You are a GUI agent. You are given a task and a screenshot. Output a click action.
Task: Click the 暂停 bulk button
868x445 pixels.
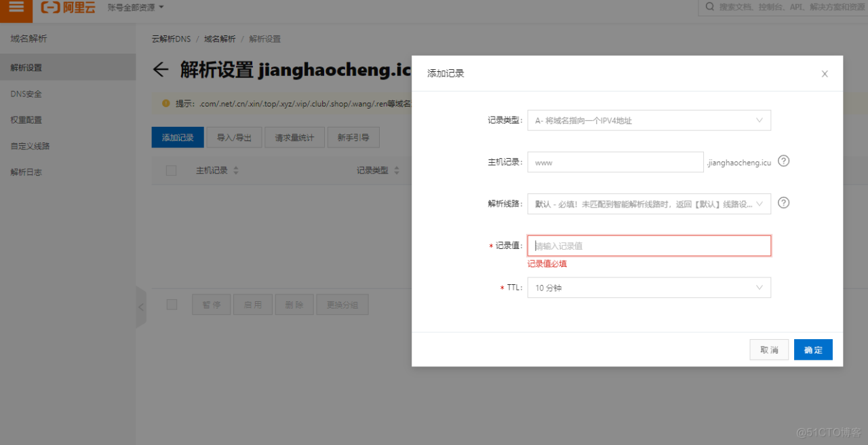[212, 305]
